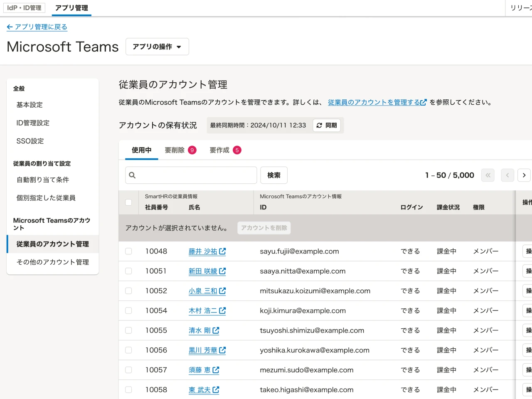
Task: Click the 社員番号 column header
Action: (157, 207)
